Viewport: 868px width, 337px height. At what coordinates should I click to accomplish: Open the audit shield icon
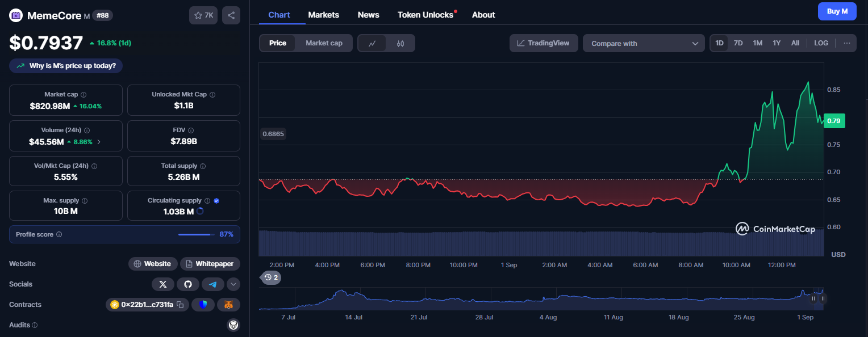233,325
